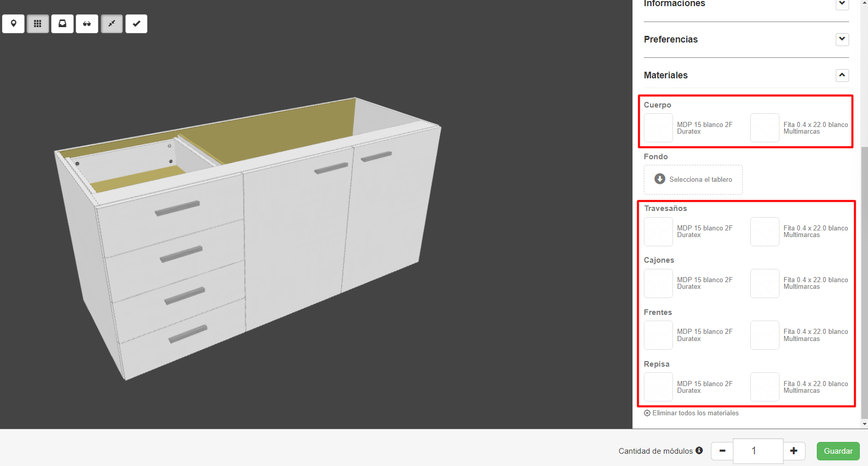Click the scrollbar down arrow
Screen dimensions: 868x466
click(864, 424)
